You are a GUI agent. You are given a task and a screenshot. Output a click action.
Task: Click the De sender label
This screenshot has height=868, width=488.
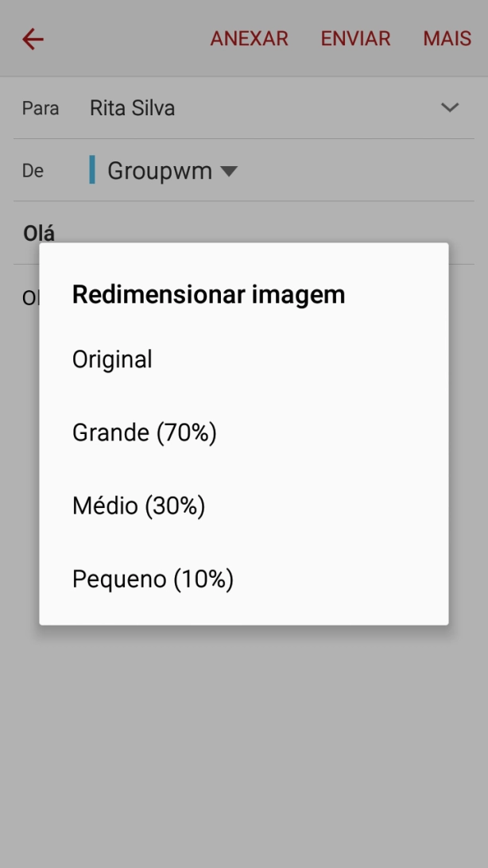tap(33, 169)
